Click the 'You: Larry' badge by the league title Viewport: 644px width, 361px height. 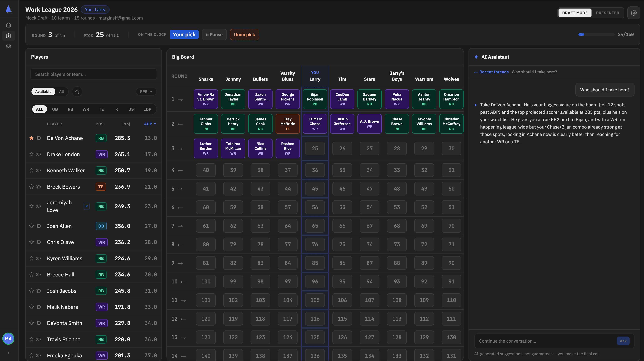coord(95,9)
